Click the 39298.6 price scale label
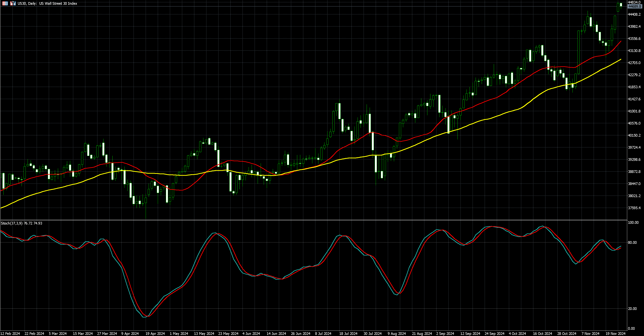Viewport: 644px width, 336px height. tap(634, 159)
